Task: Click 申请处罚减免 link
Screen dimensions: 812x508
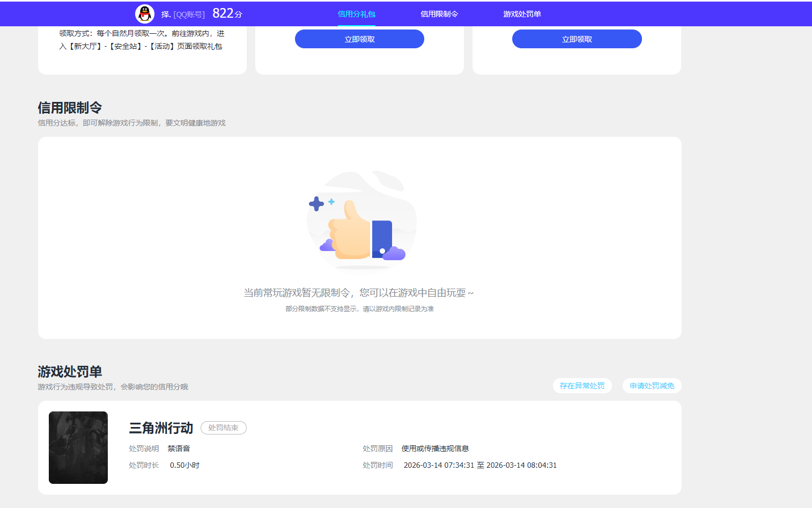Action: [652, 386]
